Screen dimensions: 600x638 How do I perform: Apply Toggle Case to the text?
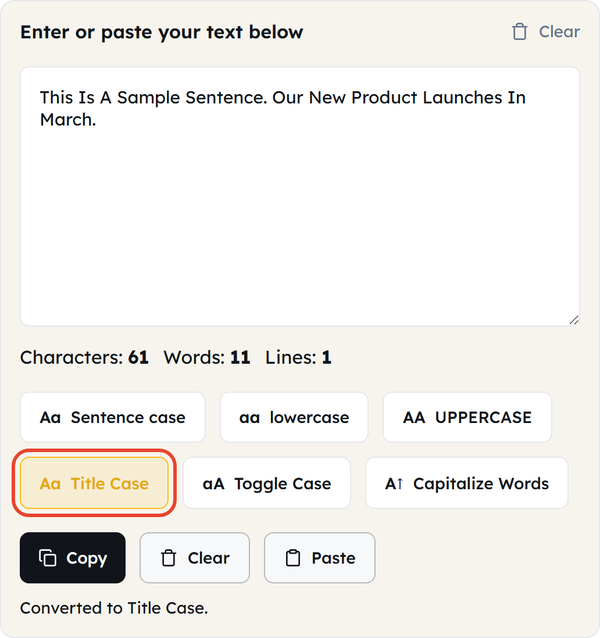[267, 483]
